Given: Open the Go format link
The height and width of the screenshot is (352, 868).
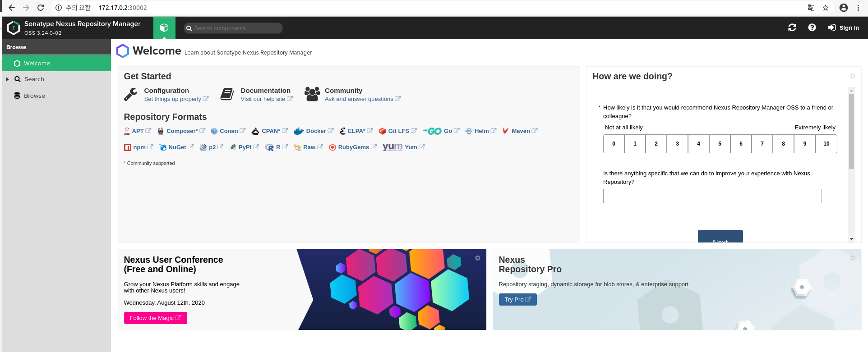Looking at the screenshot, I should tap(441, 131).
